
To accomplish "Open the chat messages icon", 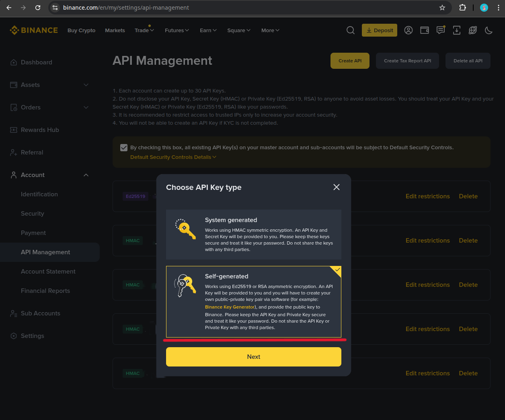I will pos(441,30).
